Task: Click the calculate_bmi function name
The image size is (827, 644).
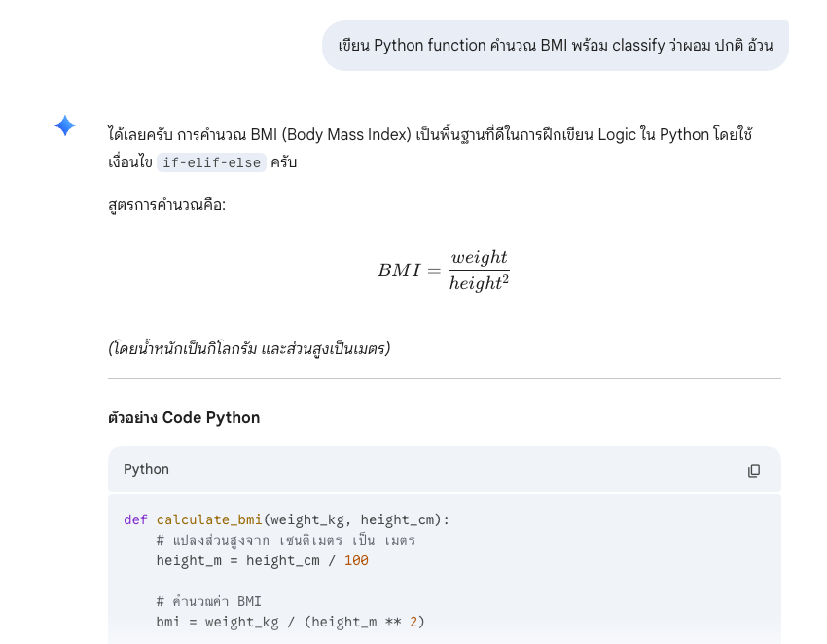Action: coord(209,520)
